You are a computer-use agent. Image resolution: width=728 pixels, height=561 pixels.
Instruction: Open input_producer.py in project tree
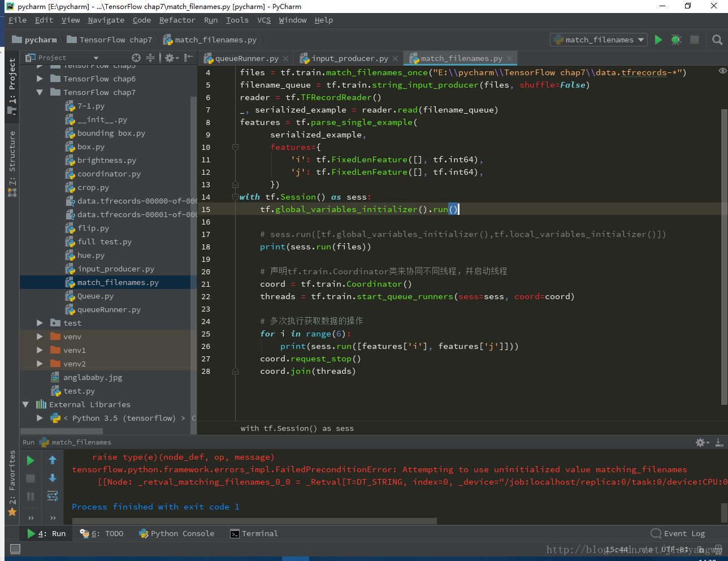(115, 269)
